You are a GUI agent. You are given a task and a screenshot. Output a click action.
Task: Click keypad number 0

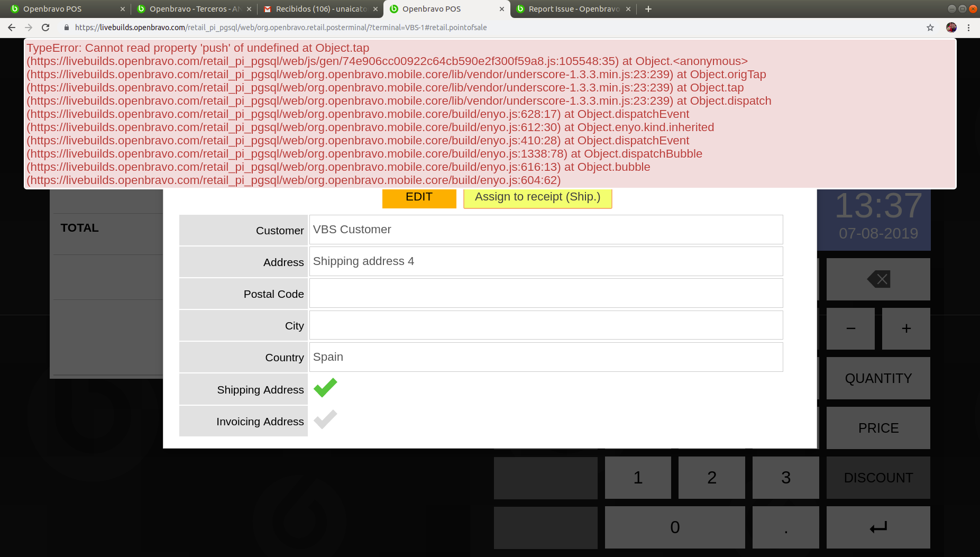[675, 527]
